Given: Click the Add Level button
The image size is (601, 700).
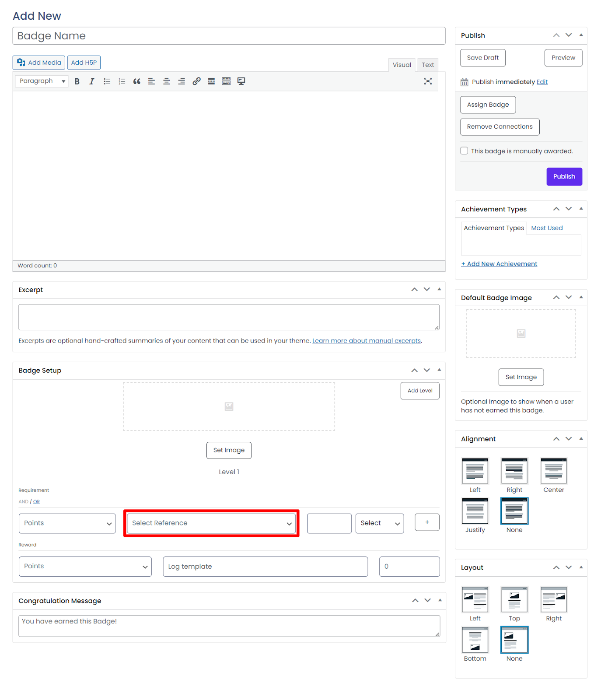Looking at the screenshot, I should coord(419,391).
